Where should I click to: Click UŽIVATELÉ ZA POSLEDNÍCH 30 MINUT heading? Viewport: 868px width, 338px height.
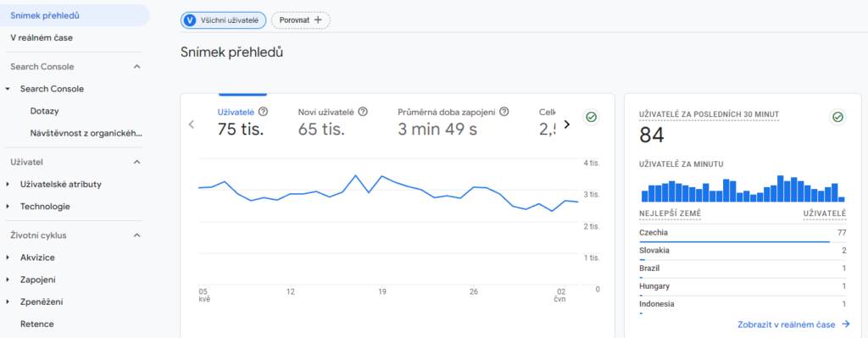coord(709,114)
